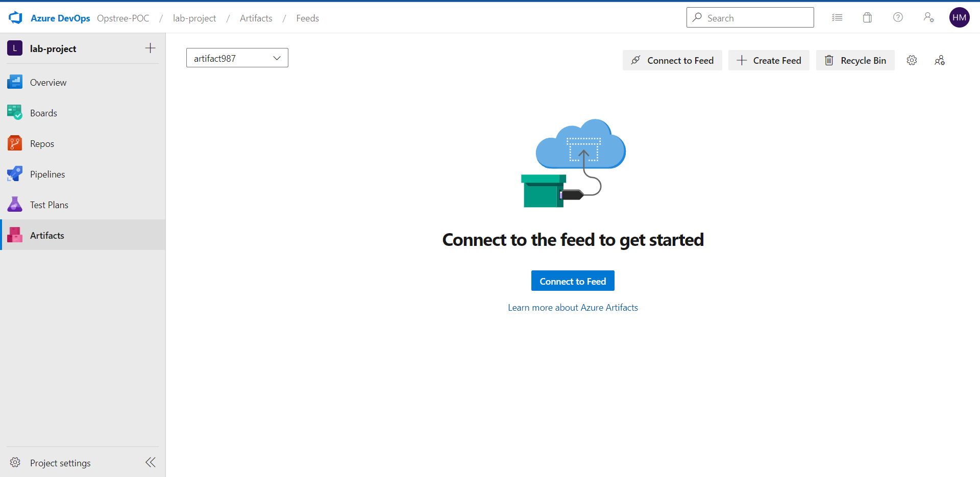Click the feed settings gear icon

click(912, 60)
